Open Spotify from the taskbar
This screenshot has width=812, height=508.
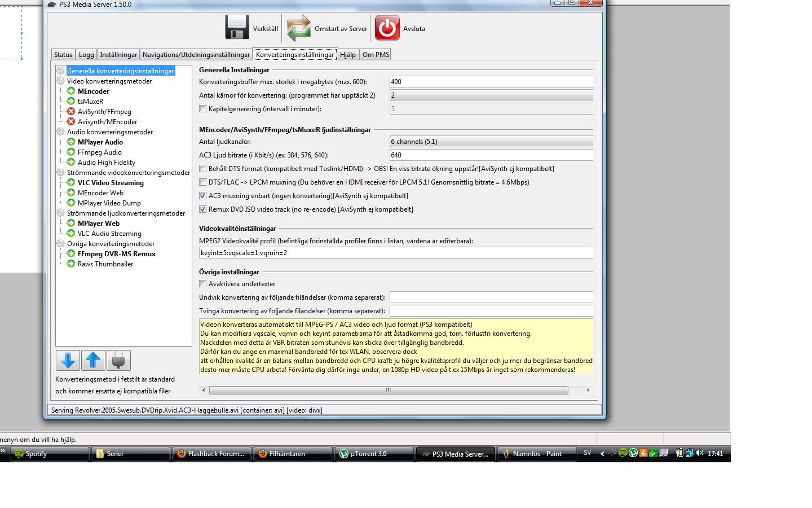(50, 453)
